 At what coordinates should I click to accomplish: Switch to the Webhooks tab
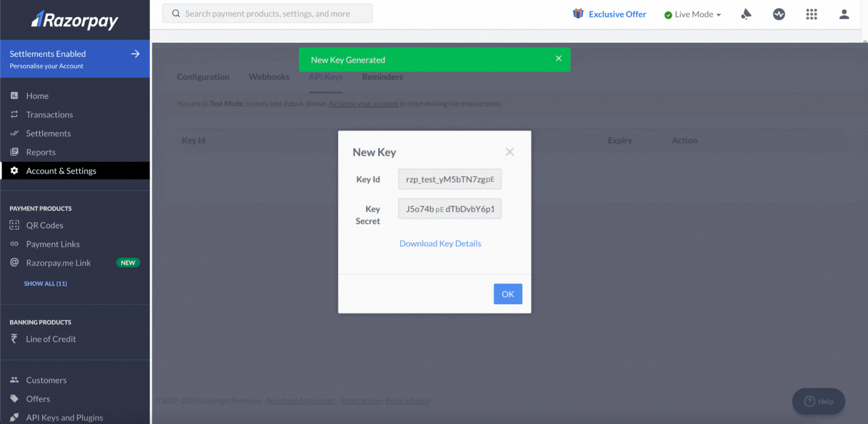click(x=269, y=77)
